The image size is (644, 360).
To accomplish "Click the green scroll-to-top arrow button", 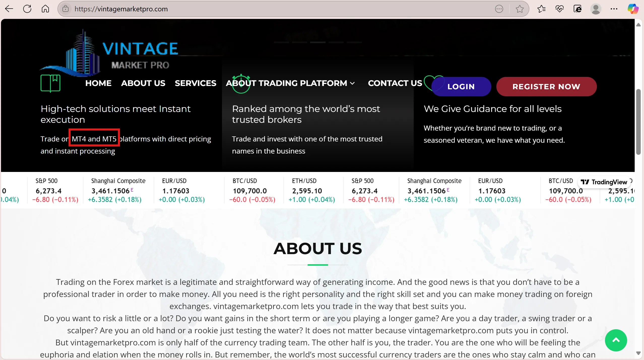I will [x=616, y=340].
